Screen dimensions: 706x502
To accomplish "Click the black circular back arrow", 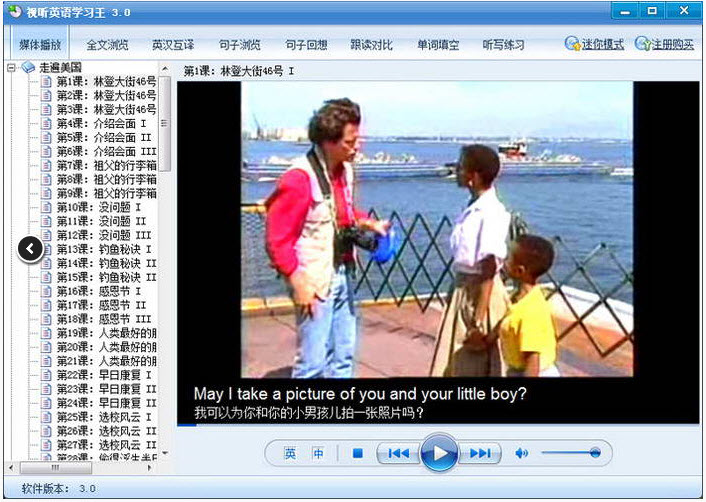I will pos(31,248).
